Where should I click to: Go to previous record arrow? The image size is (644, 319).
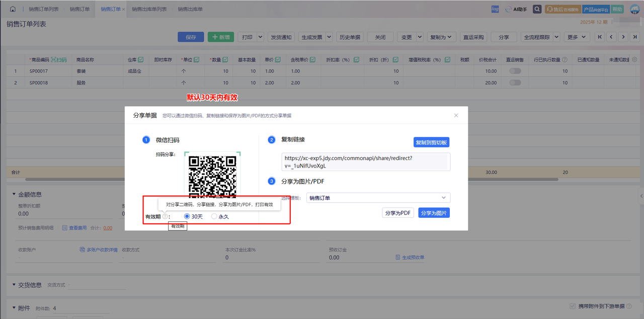[x=611, y=37]
